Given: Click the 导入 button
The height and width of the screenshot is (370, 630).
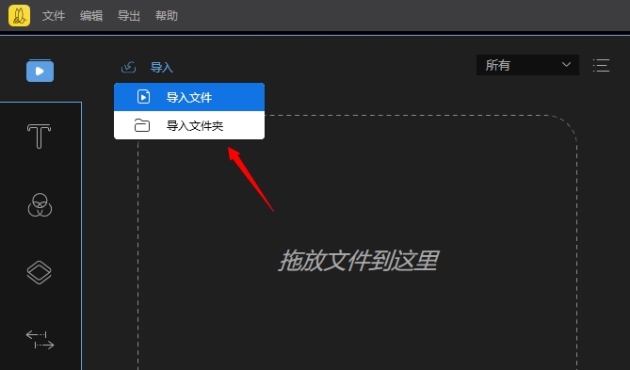Looking at the screenshot, I should pos(162,67).
